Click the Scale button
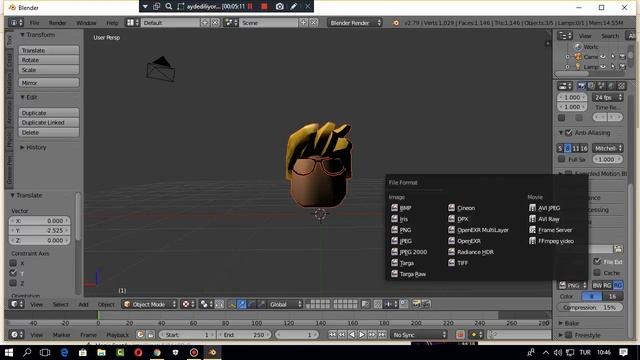The width and height of the screenshot is (640, 360). click(x=49, y=70)
